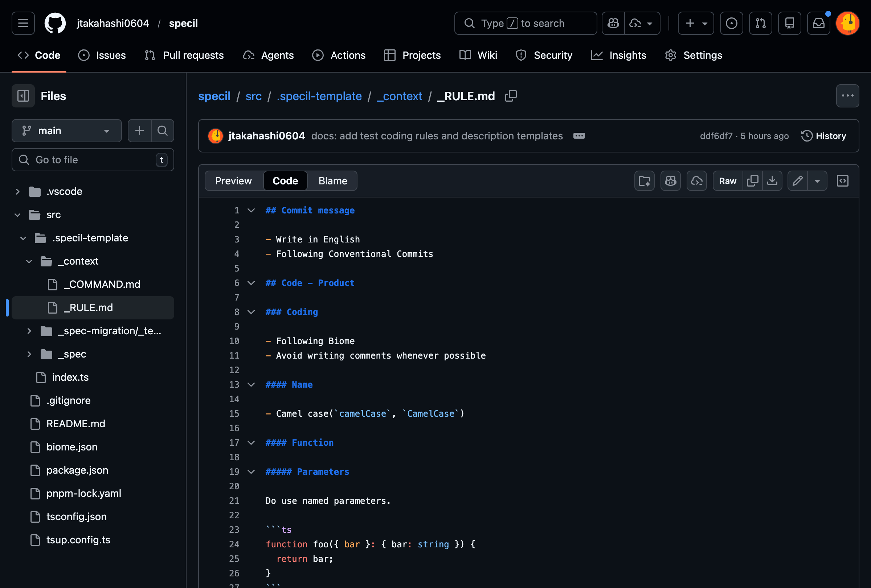
Task: Open Copilot chat icon in header
Action: (613, 23)
